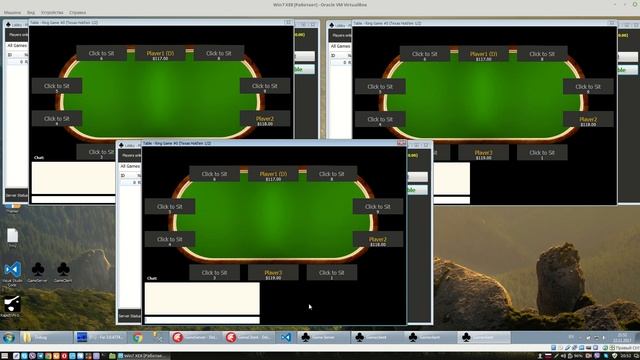Sit at seat 9 in the top-left table
Viewport: 640px width, 360px height.
pos(265,87)
